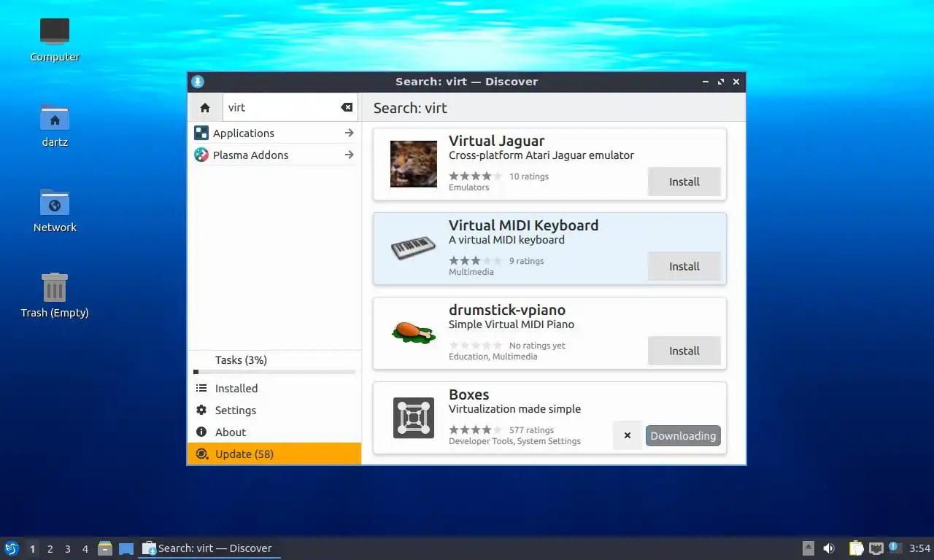
Task: Click 'Cross-platform Atari Jaguar emulator' description
Action: [541, 155]
